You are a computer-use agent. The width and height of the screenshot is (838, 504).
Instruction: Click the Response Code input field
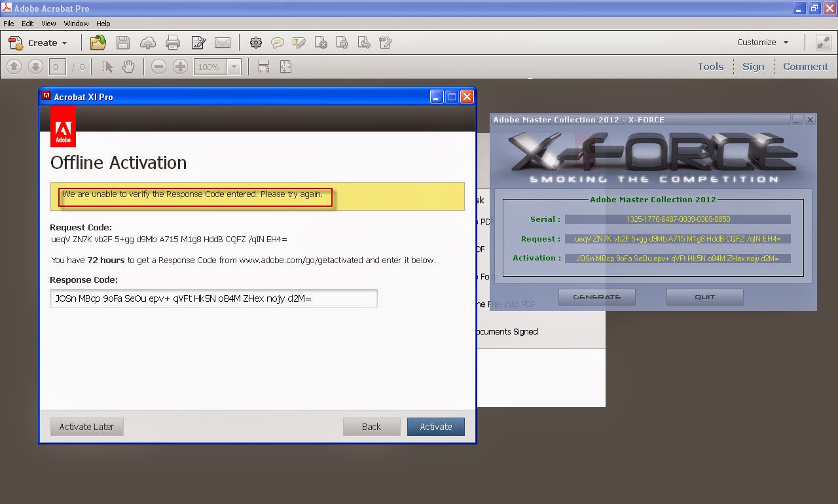[214, 298]
